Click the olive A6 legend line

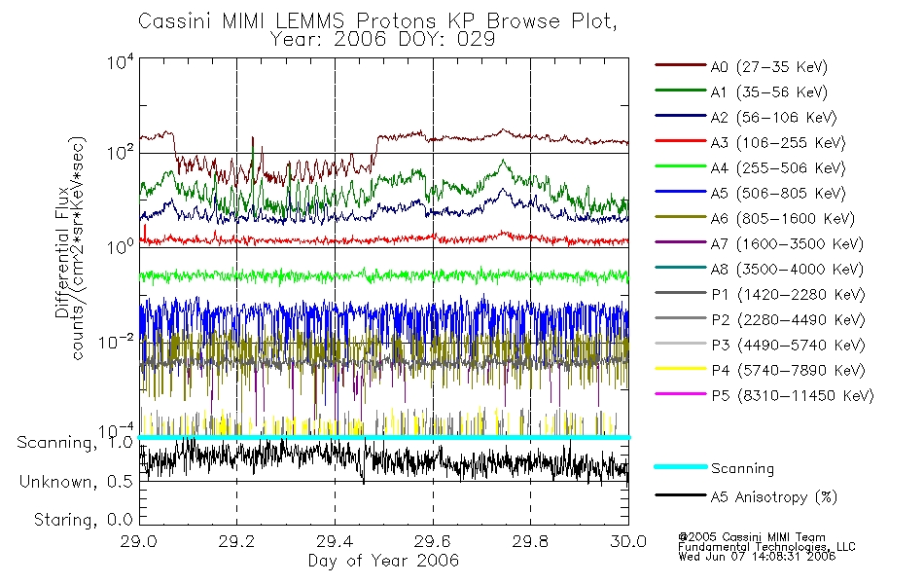pyautogui.click(x=681, y=217)
